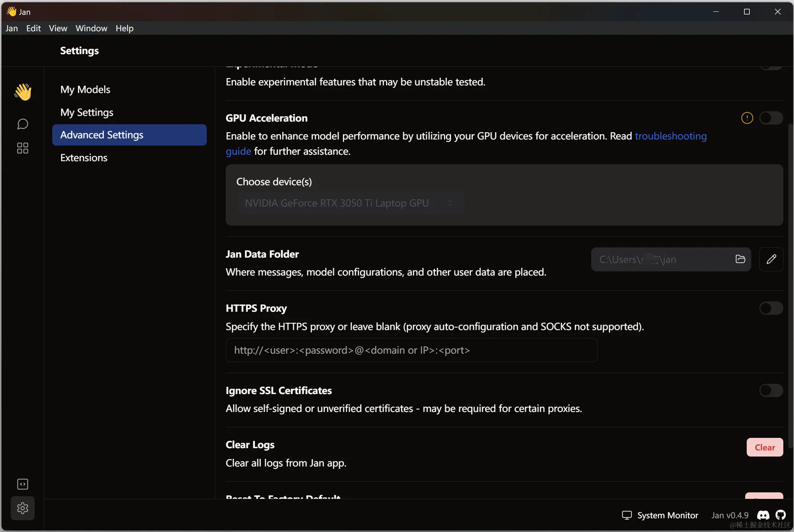The image size is (794, 532).
Task: Open the troubleshooting guide link
Action: [x=670, y=136]
